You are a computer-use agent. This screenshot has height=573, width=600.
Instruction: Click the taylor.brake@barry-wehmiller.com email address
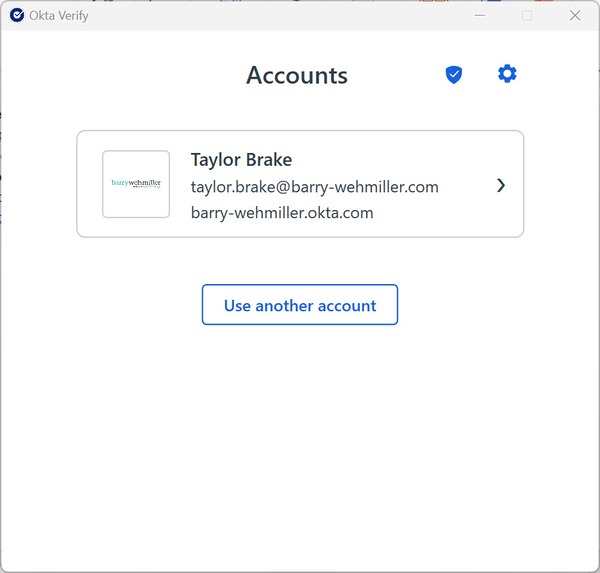(x=314, y=187)
